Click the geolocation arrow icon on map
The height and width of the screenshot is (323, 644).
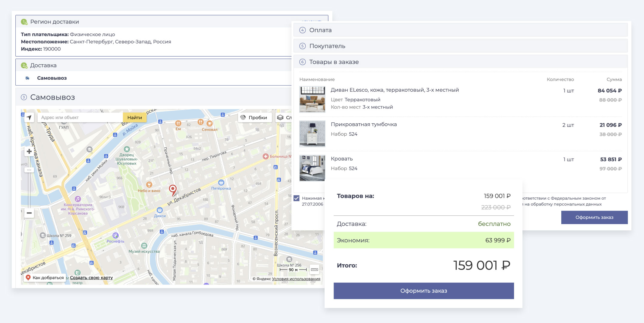(29, 118)
